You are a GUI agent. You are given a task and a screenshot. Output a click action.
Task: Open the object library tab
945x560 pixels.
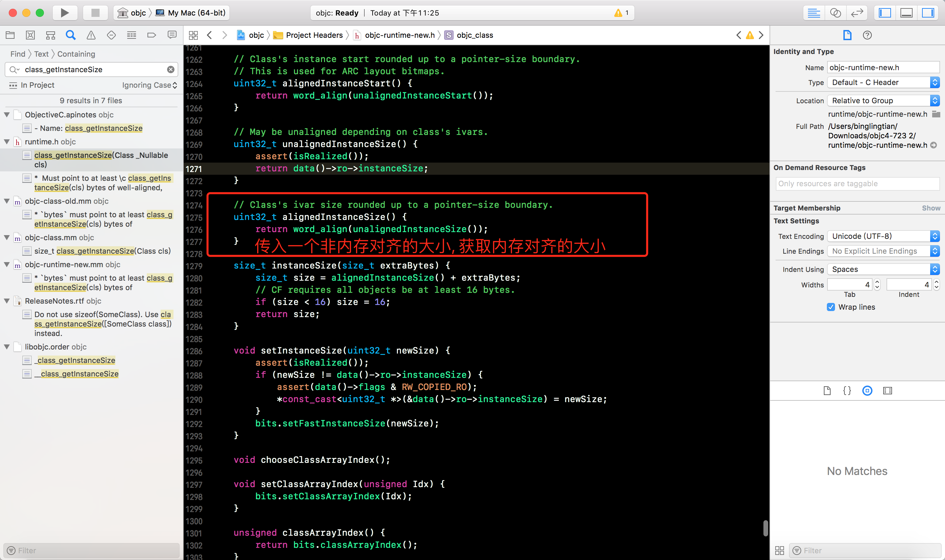click(867, 391)
